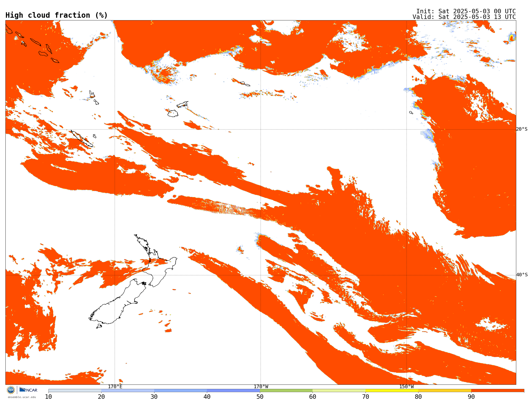
Task: Click the NSF logo icon
Action: pos(11,390)
